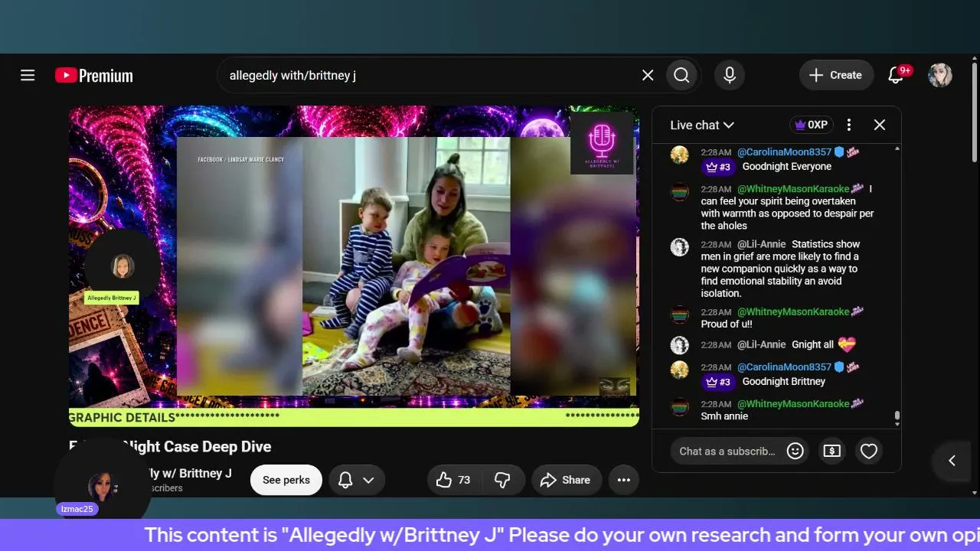Open the hamburger guide menu
The image size is (980, 551).
(x=28, y=75)
